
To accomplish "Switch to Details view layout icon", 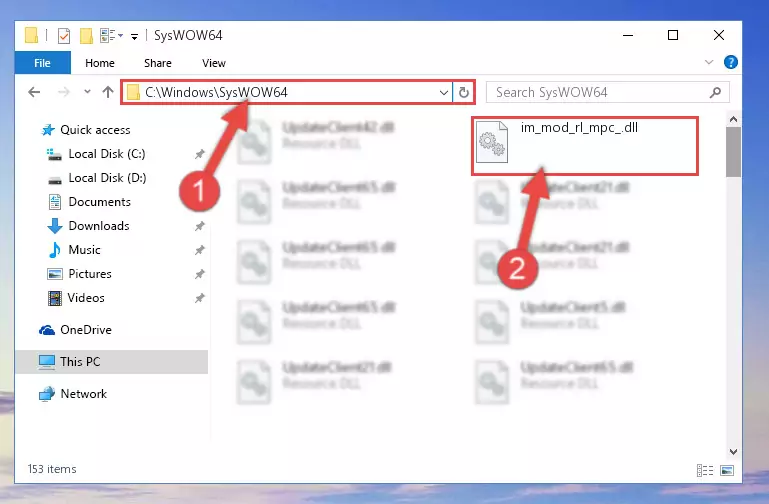I will (705, 470).
